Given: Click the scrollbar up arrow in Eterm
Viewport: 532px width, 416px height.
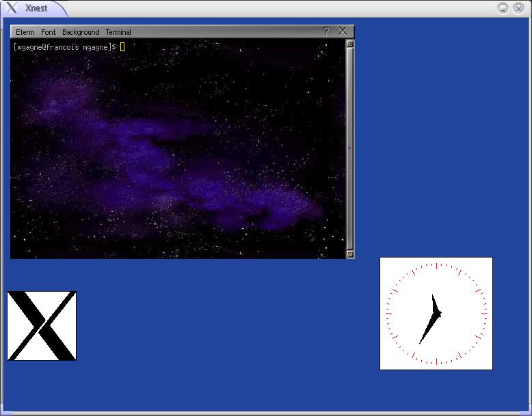Looking at the screenshot, I should point(350,44).
